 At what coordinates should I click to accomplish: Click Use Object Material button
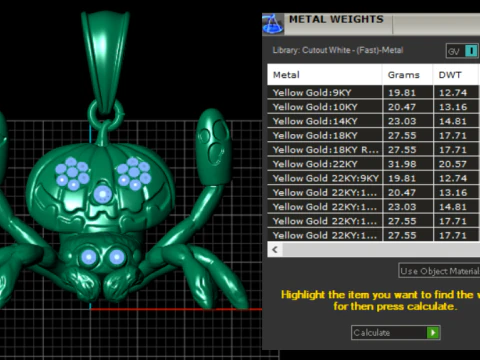(x=439, y=271)
